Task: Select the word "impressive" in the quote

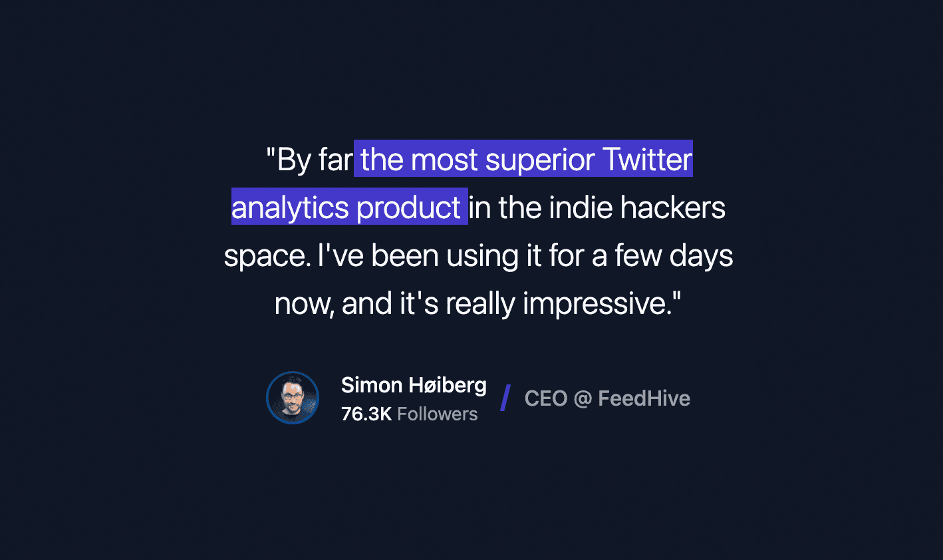Action: tap(595, 304)
